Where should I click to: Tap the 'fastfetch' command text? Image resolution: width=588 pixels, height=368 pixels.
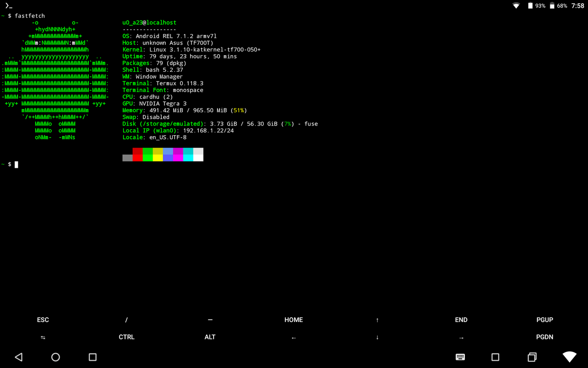click(30, 16)
